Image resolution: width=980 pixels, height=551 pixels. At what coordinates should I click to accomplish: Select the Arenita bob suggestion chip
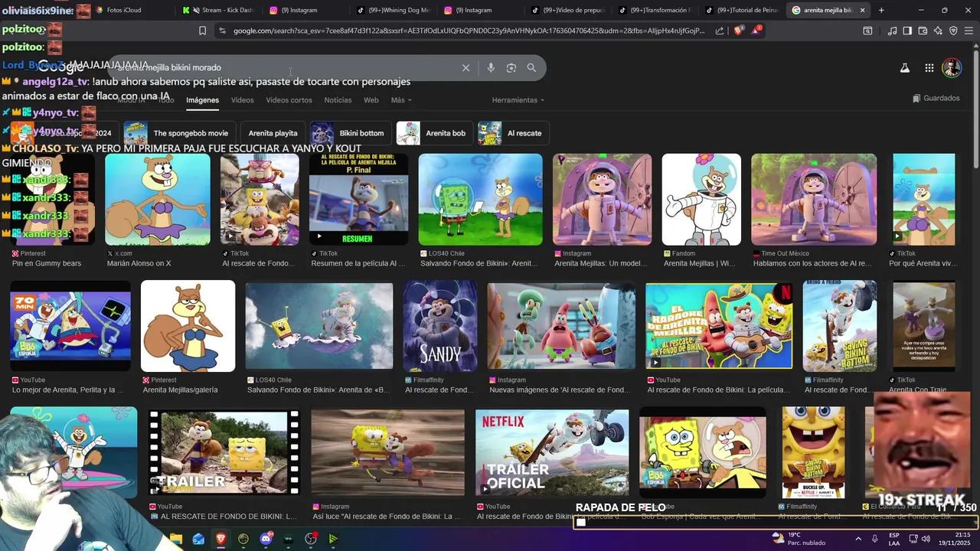click(433, 133)
